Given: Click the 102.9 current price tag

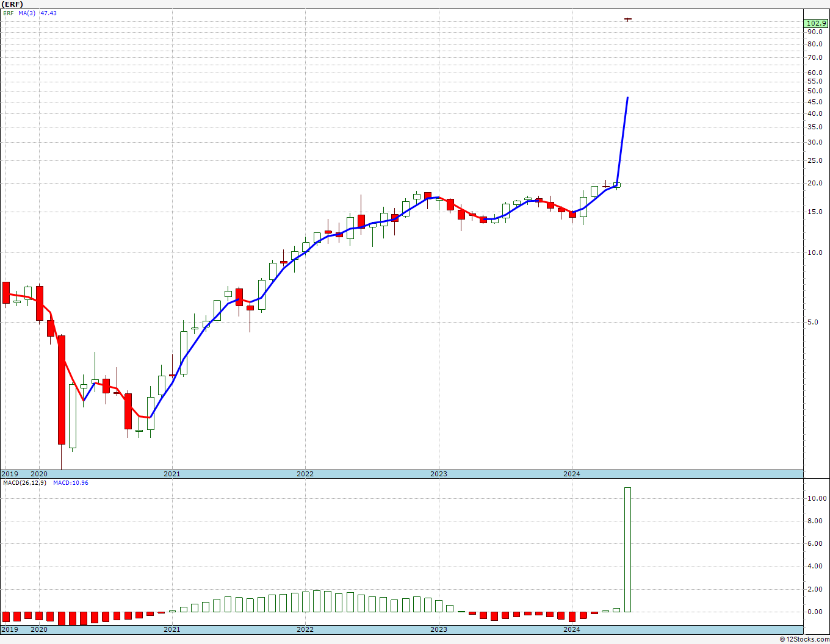Looking at the screenshot, I should [816, 23].
